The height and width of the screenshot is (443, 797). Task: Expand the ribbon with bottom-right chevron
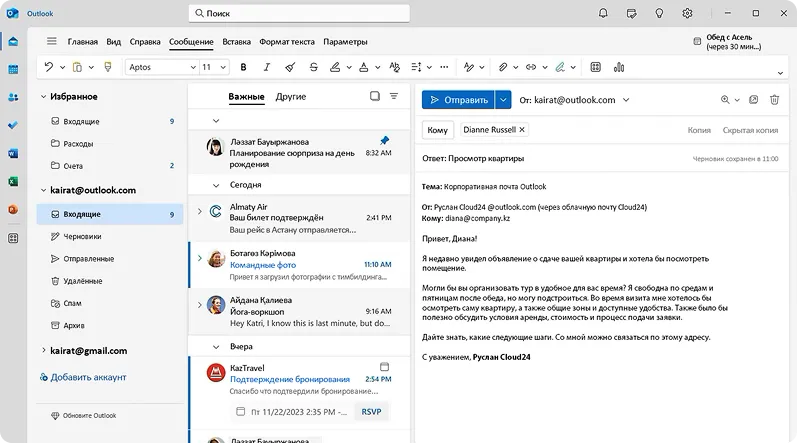click(x=780, y=73)
